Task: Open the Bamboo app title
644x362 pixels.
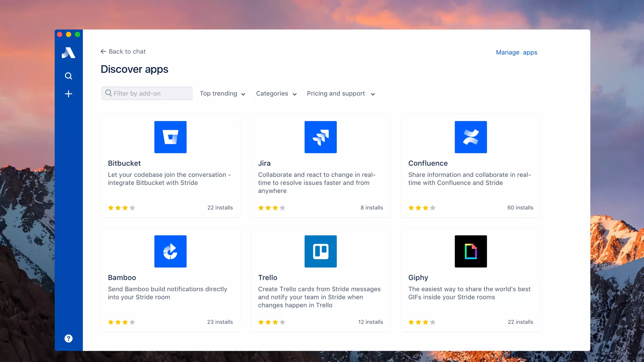Action: pyautogui.click(x=122, y=277)
